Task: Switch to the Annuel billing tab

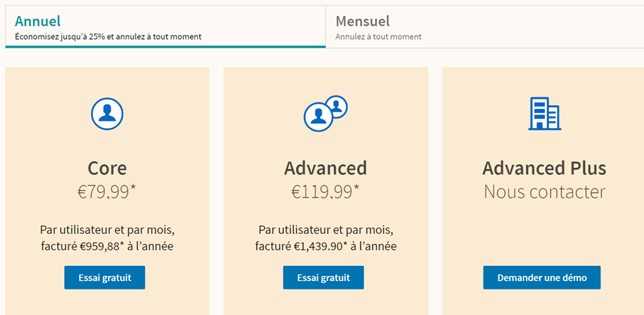Action: click(x=165, y=27)
